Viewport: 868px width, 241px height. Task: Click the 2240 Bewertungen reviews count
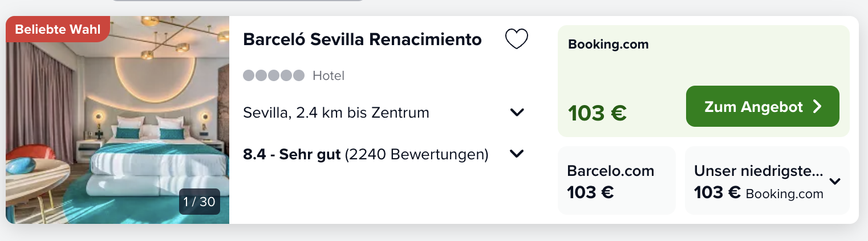[x=417, y=154]
